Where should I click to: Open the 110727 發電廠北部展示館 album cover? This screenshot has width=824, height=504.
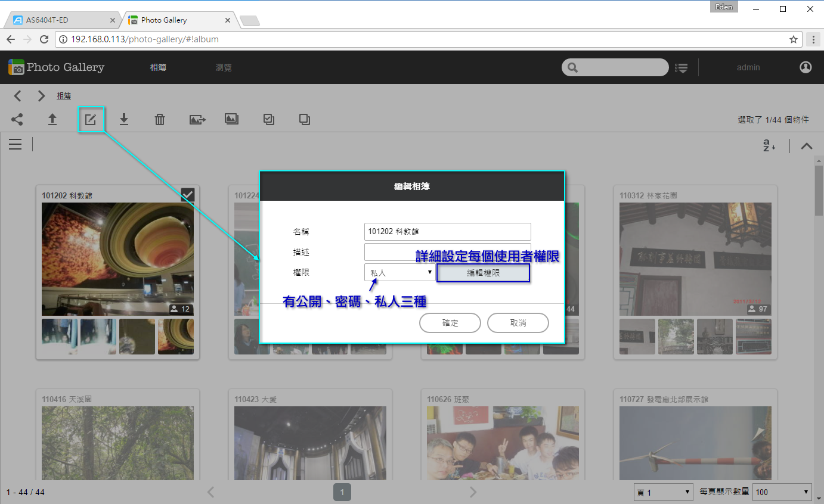pos(695,443)
